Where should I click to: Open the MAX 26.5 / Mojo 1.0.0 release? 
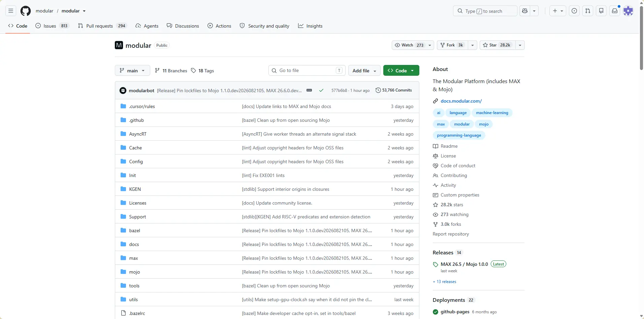pyautogui.click(x=464, y=264)
